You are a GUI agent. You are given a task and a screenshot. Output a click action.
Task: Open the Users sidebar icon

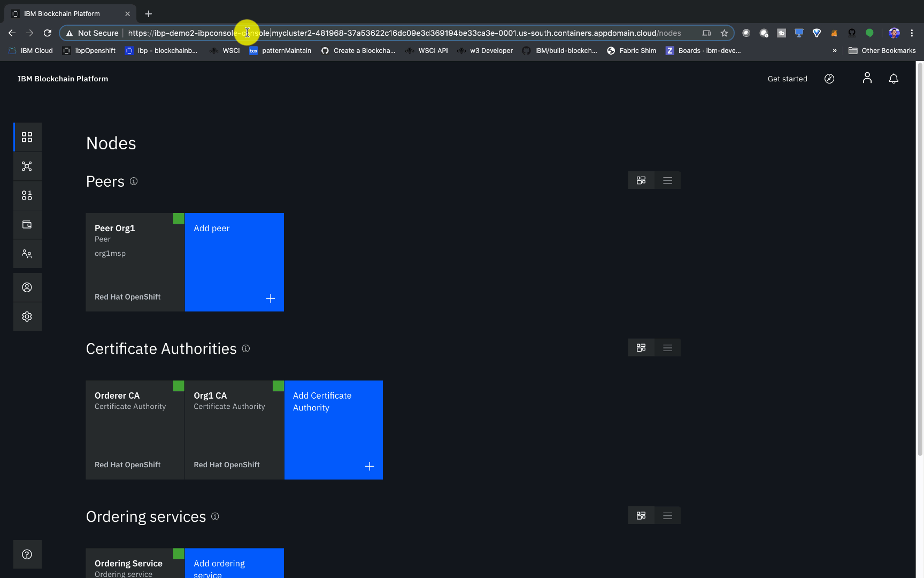(27, 287)
